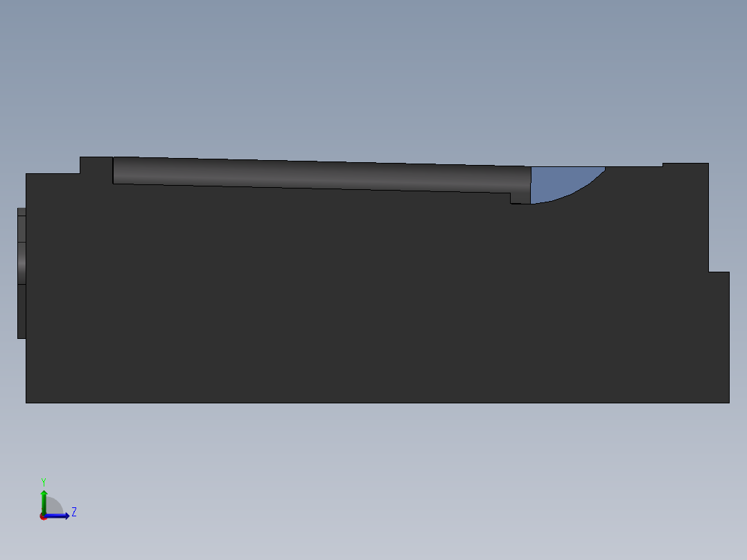Click the red X axis origin sphere
Image resolution: width=747 pixels, height=560 pixels.
pyautogui.click(x=44, y=516)
